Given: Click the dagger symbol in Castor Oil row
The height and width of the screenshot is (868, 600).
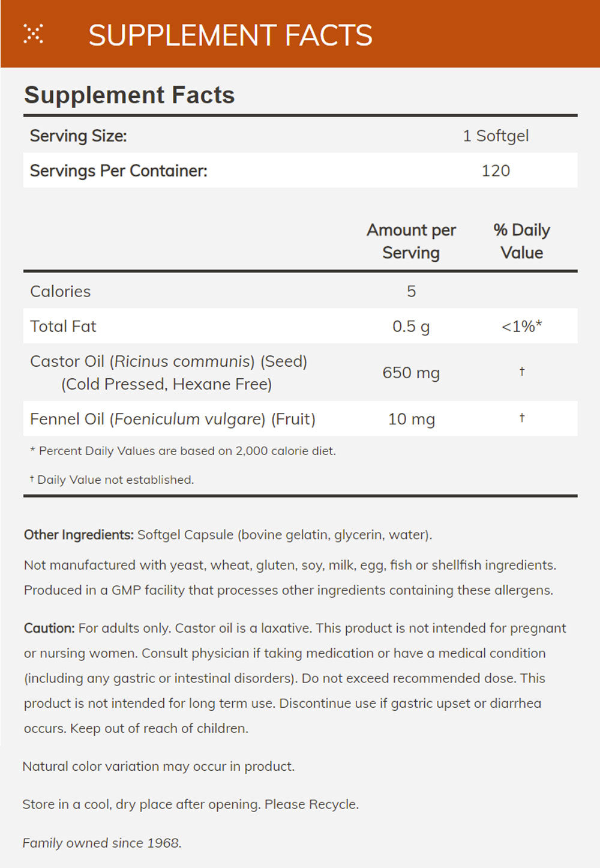Looking at the screenshot, I should coord(522,372).
